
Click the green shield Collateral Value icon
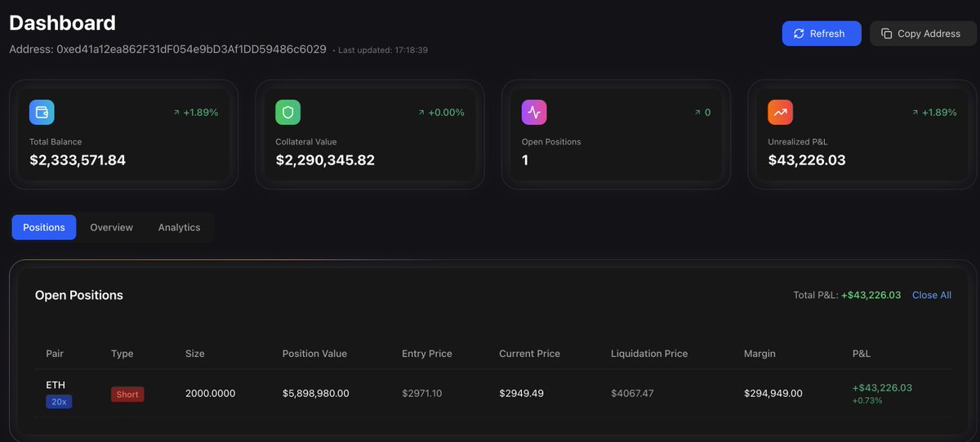click(x=287, y=113)
